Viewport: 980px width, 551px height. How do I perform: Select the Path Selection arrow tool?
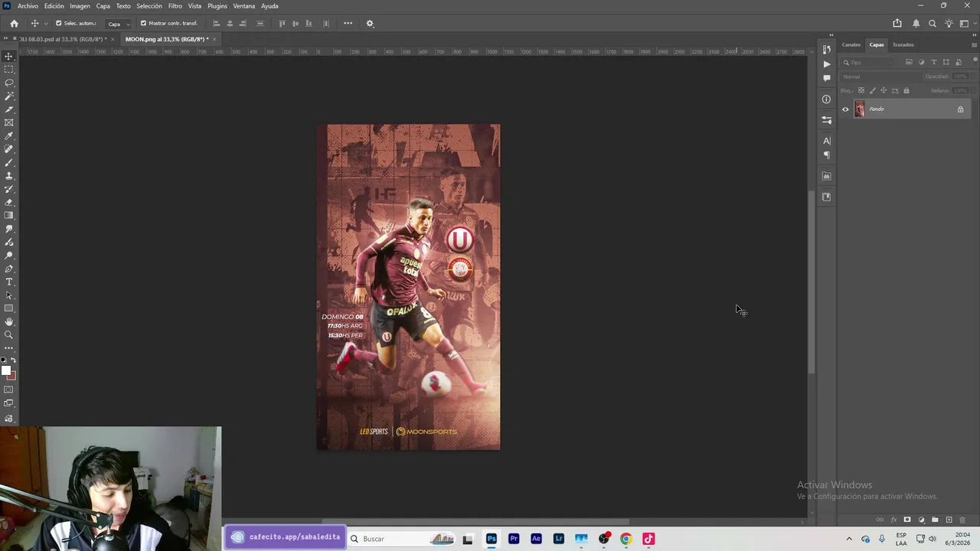[9, 295]
